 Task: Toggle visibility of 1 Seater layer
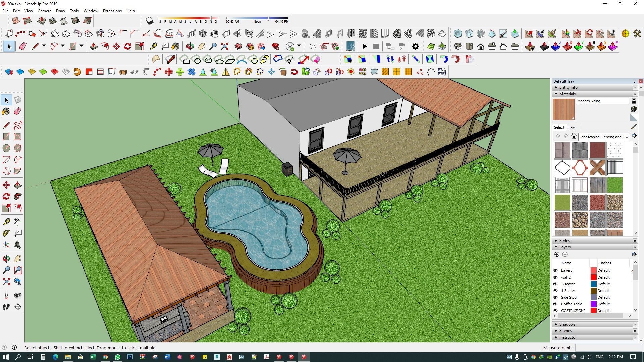pos(555,291)
